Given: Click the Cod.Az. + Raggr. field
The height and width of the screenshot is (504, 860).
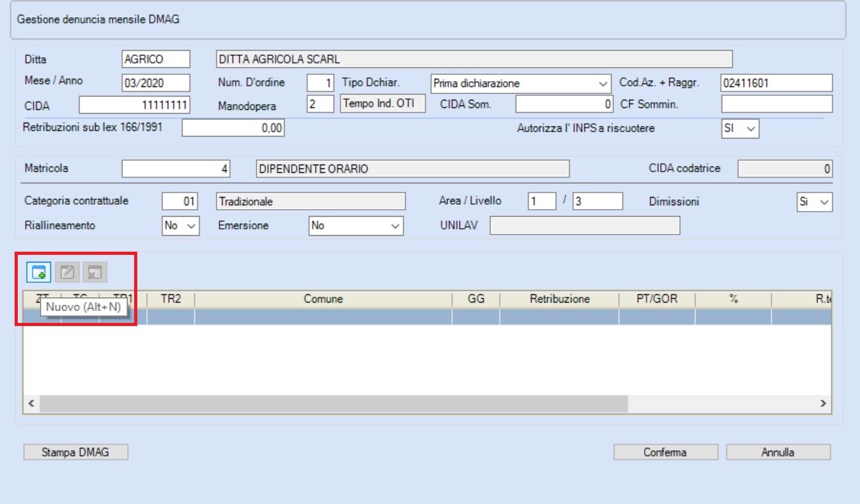Looking at the screenshot, I should tap(777, 83).
